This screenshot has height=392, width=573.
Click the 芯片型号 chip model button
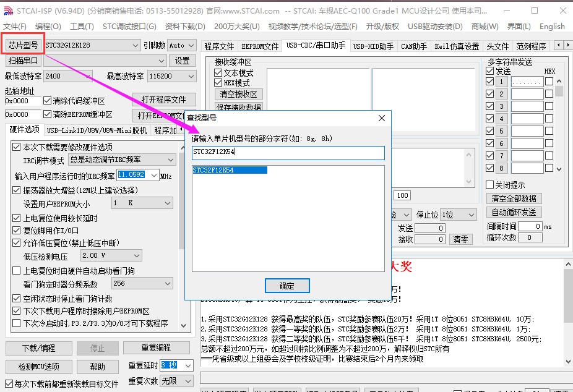pyautogui.click(x=23, y=45)
